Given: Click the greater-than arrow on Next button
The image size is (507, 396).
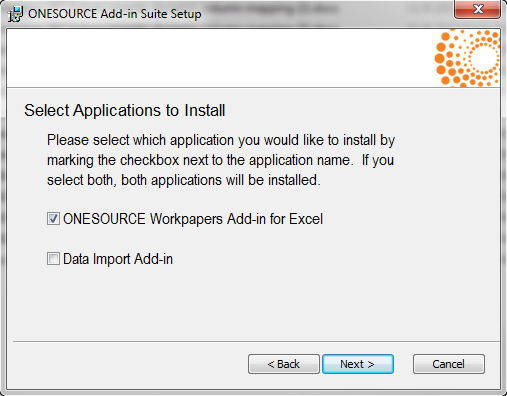Looking at the screenshot, I should pyautogui.click(x=371, y=364).
